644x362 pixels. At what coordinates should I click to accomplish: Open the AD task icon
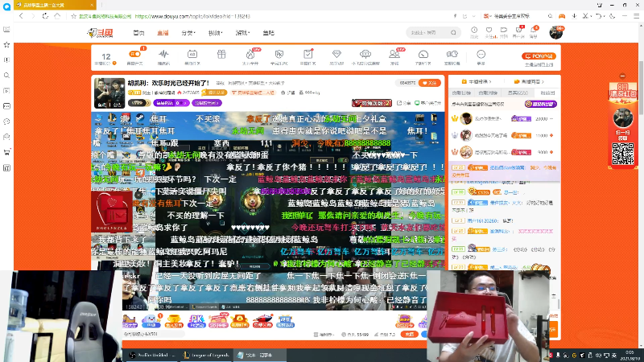coord(192,54)
